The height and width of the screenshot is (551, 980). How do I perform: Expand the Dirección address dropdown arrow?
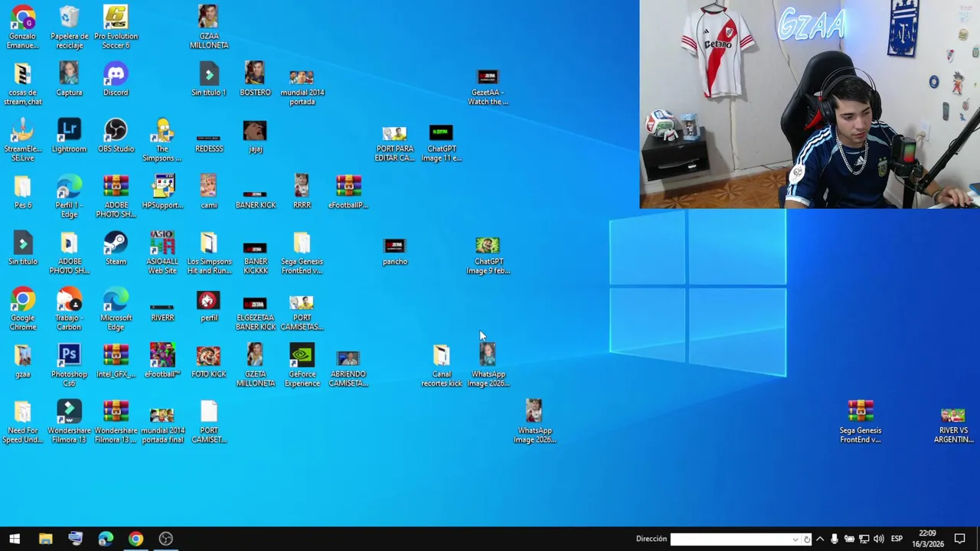[795, 539]
